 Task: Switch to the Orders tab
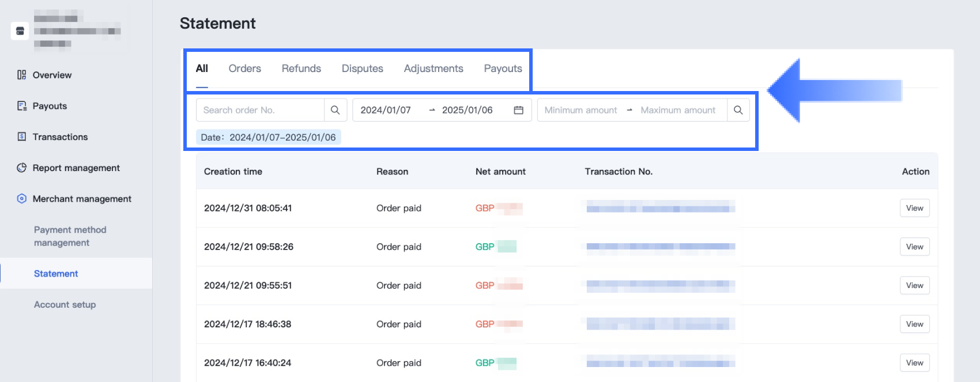[x=244, y=69]
